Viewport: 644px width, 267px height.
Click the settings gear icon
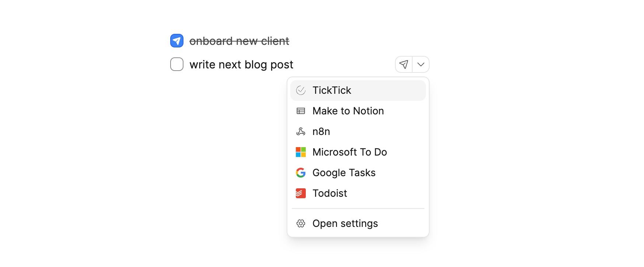click(x=301, y=223)
